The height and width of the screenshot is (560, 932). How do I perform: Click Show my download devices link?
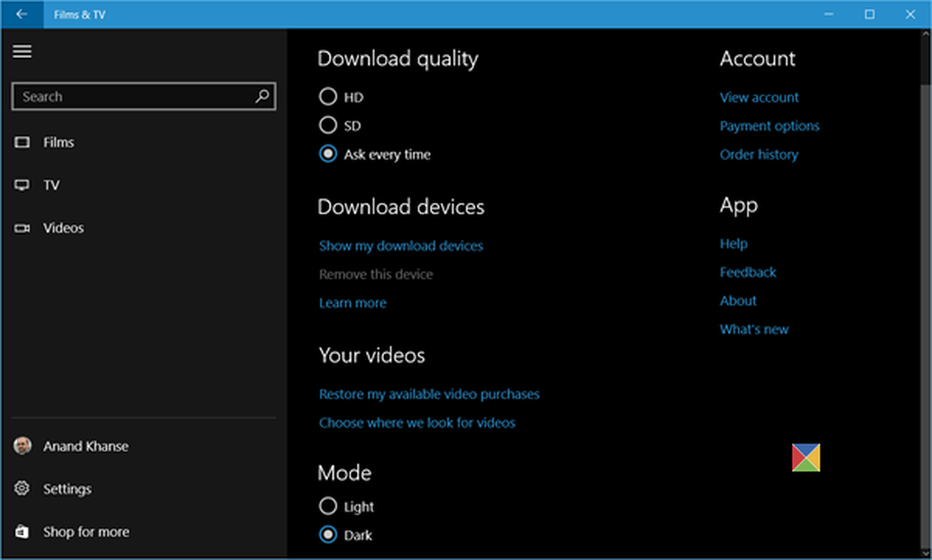(x=401, y=245)
